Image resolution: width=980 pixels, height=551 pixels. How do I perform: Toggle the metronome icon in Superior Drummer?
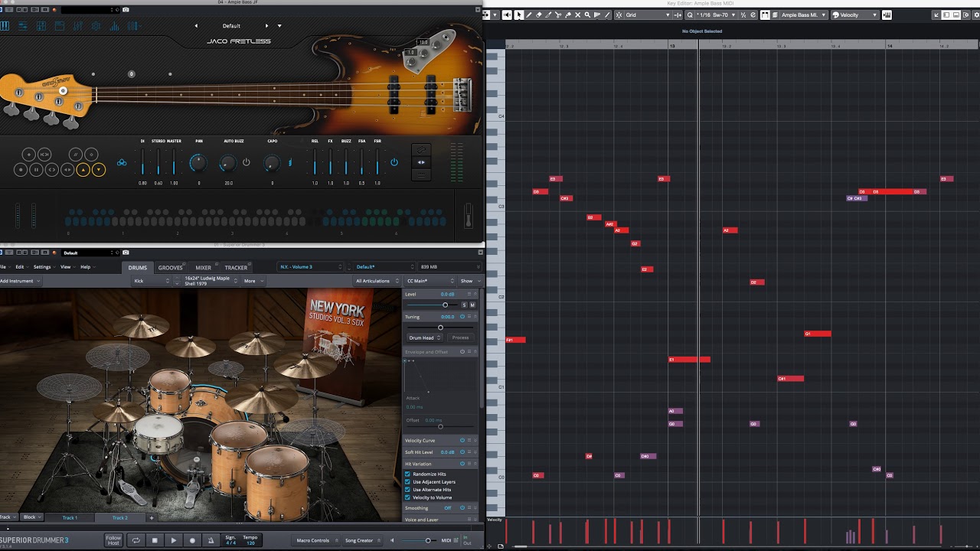211,540
